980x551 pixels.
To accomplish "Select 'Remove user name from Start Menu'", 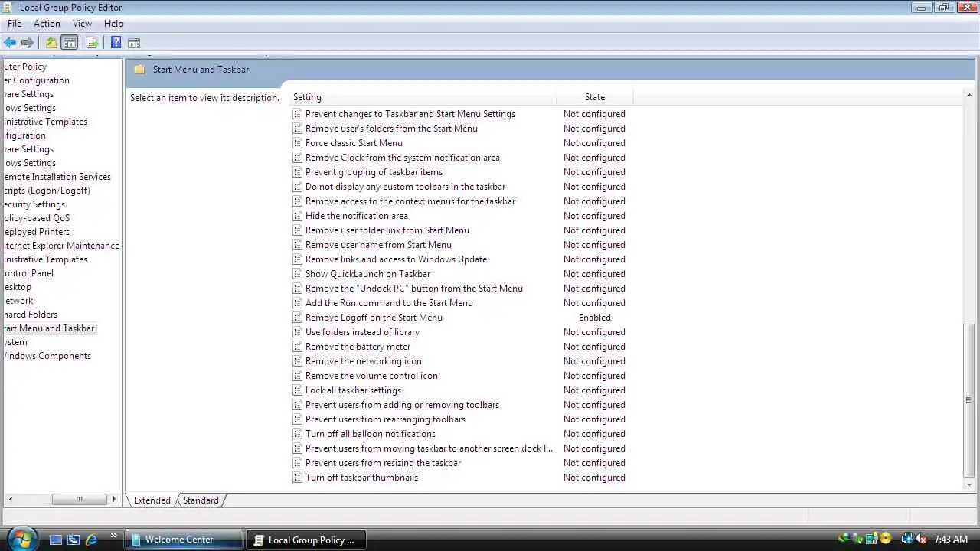I will pyautogui.click(x=378, y=245).
